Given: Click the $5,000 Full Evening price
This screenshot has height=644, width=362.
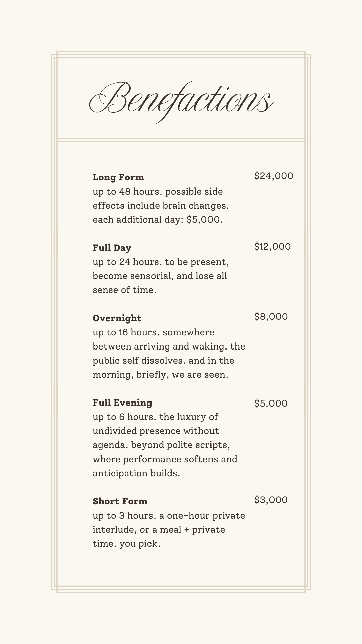Looking at the screenshot, I should click(x=271, y=403).
